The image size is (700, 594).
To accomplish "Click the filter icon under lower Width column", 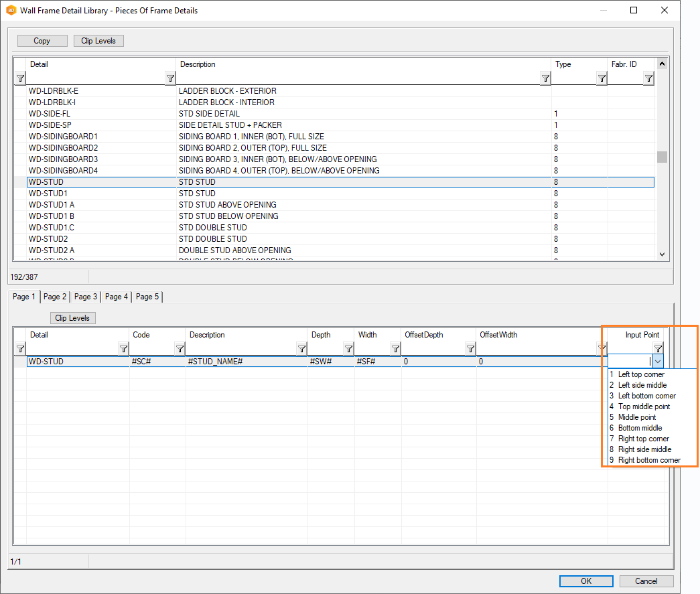I will (x=395, y=349).
